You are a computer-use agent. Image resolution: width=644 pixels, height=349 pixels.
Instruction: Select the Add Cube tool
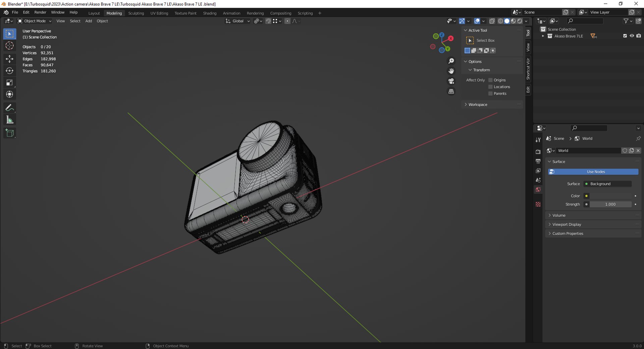tap(9, 133)
